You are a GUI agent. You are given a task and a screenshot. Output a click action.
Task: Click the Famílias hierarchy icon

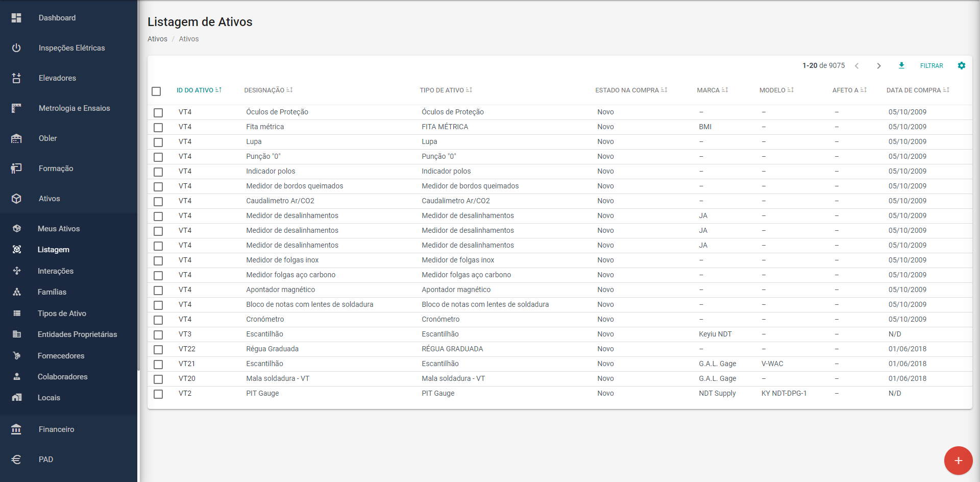tap(17, 292)
